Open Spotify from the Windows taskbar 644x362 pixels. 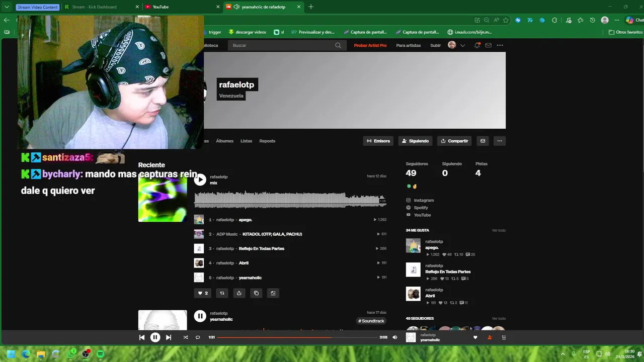coord(100,354)
